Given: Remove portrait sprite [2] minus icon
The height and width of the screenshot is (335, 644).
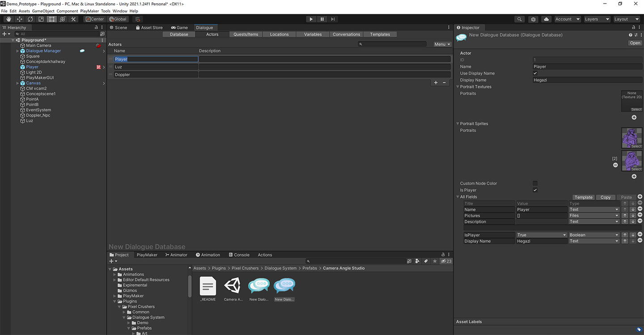Looking at the screenshot, I should point(615,165).
